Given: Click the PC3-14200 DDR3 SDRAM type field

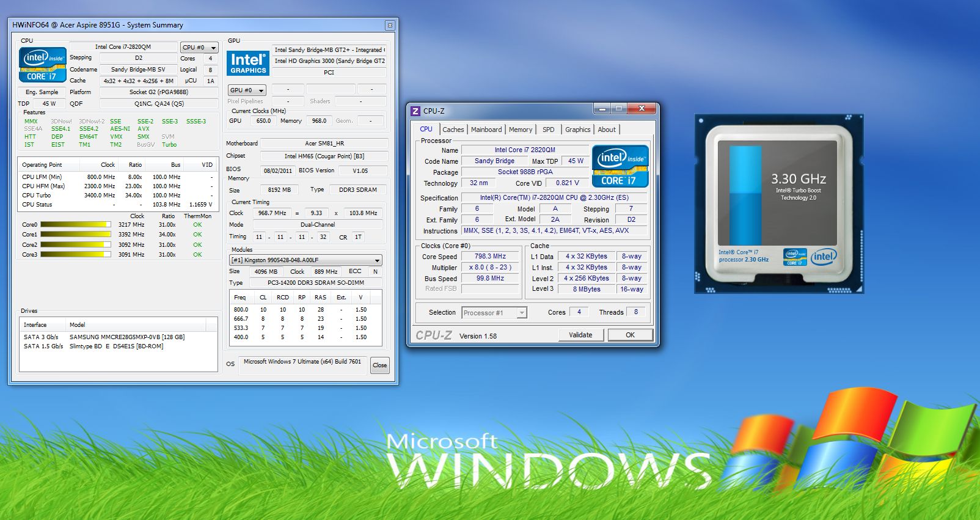Looking at the screenshot, I should pos(315,283).
